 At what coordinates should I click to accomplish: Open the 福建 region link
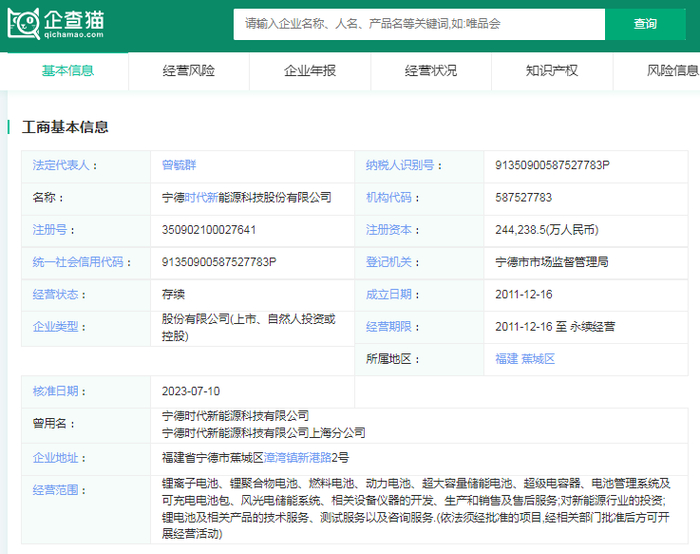(507, 359)
